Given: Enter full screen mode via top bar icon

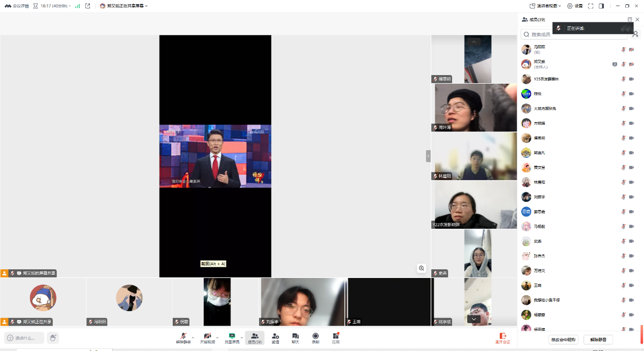Looking at the screenshot, I should [x=591, y=6].
